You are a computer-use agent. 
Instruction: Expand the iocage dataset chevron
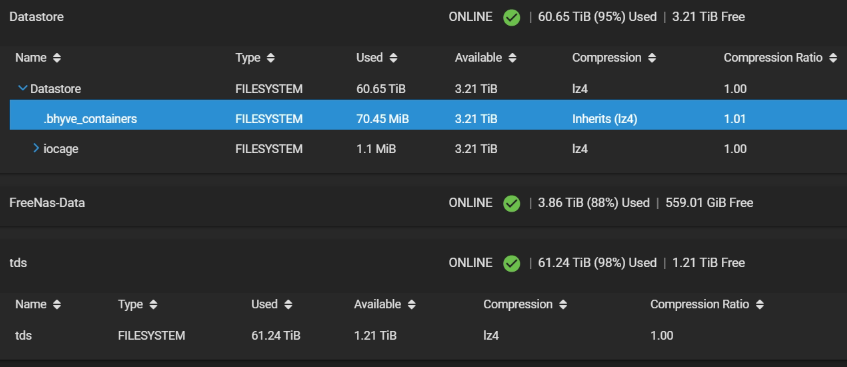click(36, 148)
